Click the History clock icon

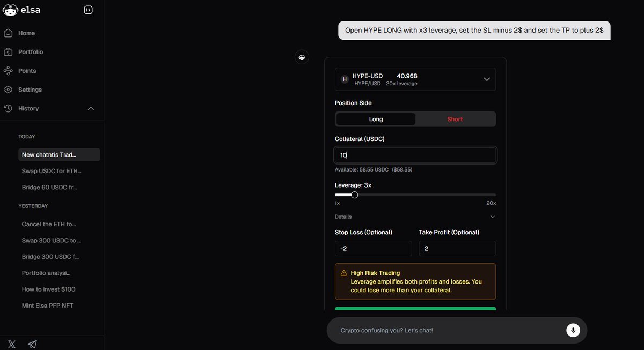coord(8,108)
